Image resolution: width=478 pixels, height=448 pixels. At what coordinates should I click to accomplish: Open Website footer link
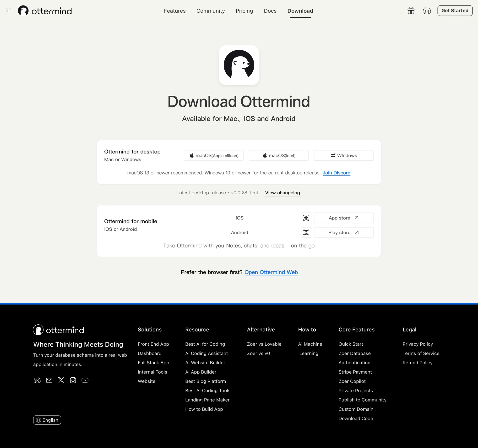tap(147, 381)
